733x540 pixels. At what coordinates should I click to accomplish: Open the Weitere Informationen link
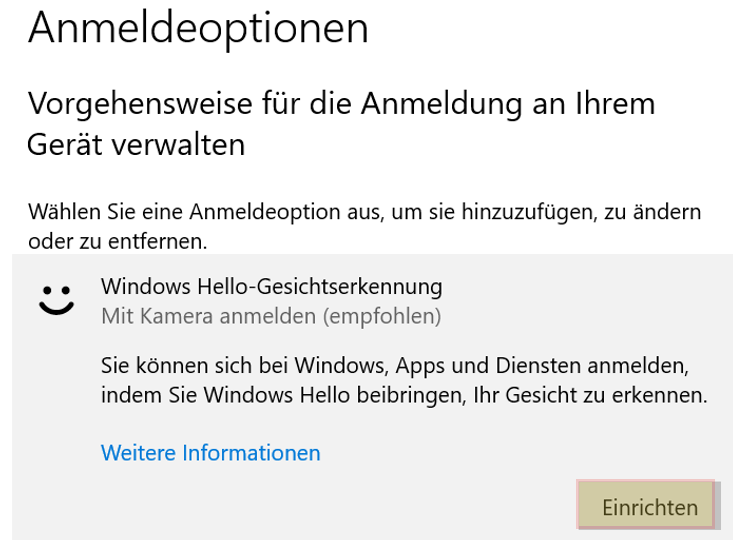click(x=210, y=453)
